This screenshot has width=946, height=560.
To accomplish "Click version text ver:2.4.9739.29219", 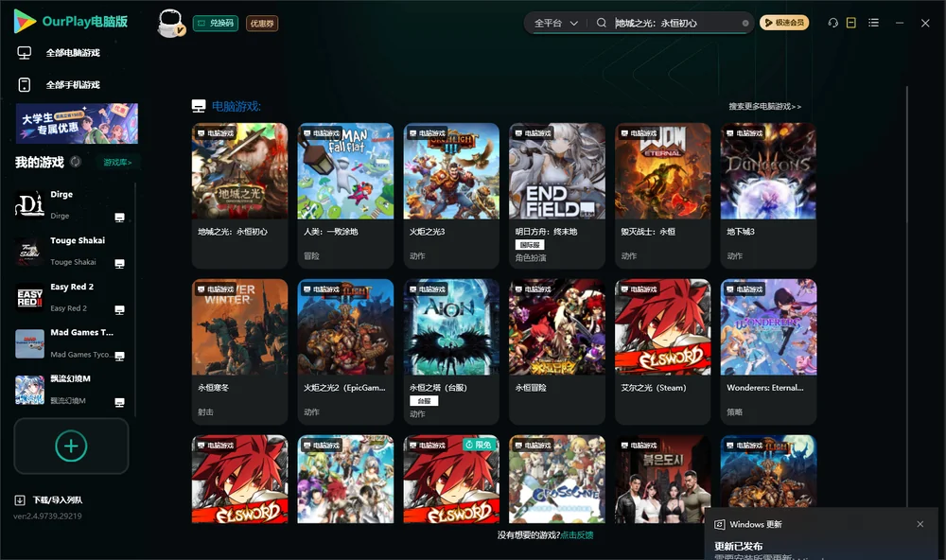I will 47,516.
